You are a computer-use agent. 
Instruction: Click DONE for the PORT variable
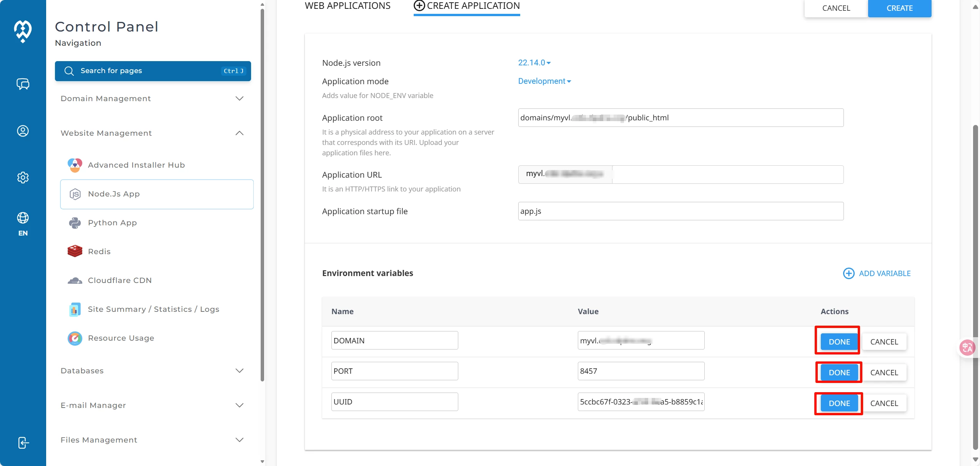[839, 372]
